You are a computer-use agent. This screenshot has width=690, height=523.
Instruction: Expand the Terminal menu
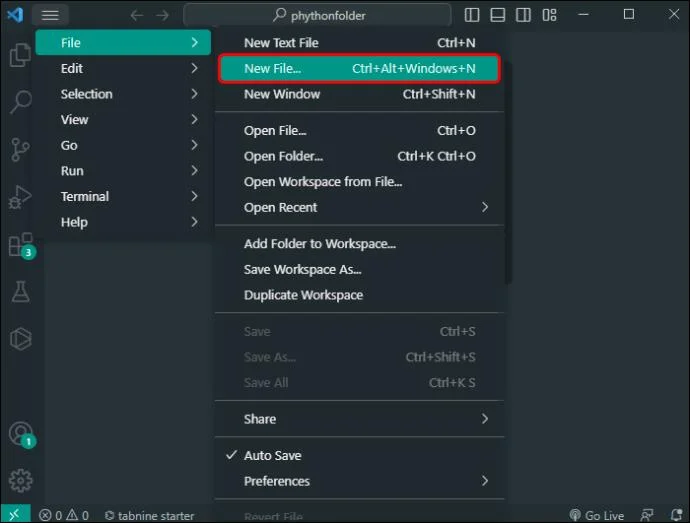click(123, 196)
